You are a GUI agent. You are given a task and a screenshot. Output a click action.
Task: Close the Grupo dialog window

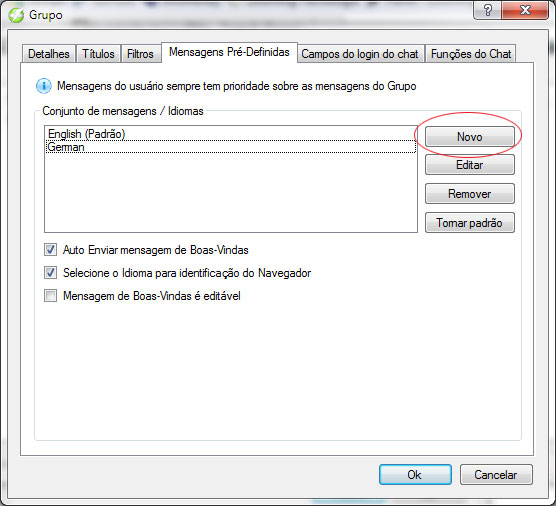tap(525, 11)
